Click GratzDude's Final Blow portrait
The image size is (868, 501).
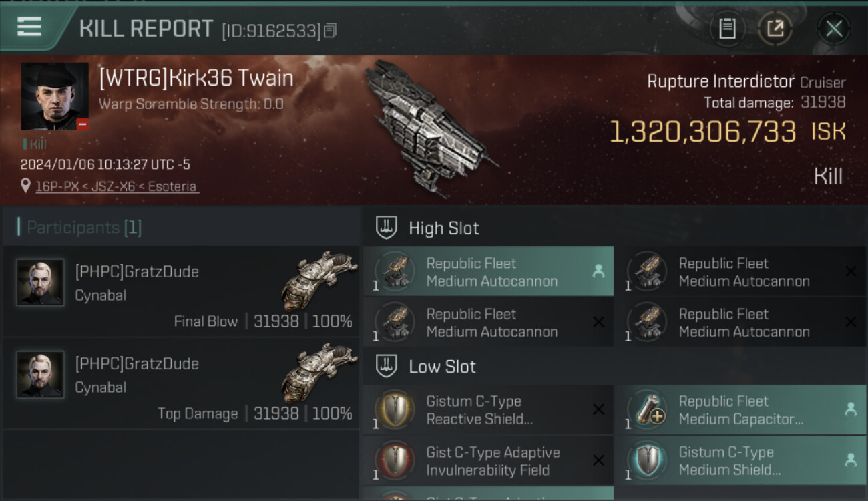click(40, 283)
